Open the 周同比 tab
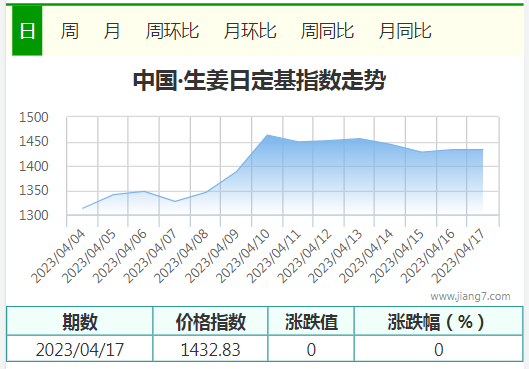 tap(327, 31)
